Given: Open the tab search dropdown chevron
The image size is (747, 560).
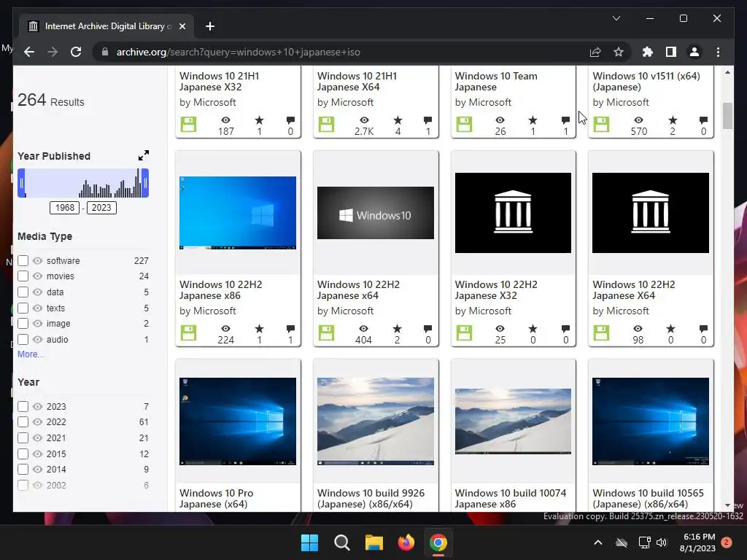Looking at the screenshot, I should (616, 18).
